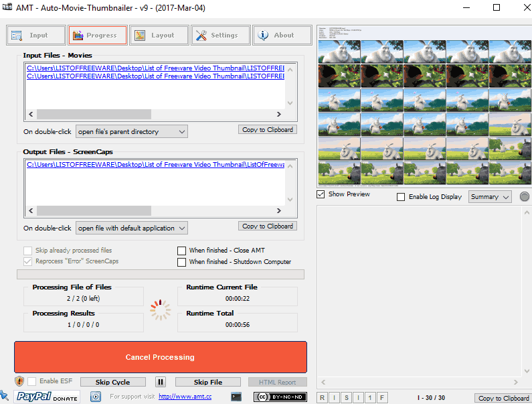
Task: Click the runtime current file value 00:00:22
Action: (238, 299)
